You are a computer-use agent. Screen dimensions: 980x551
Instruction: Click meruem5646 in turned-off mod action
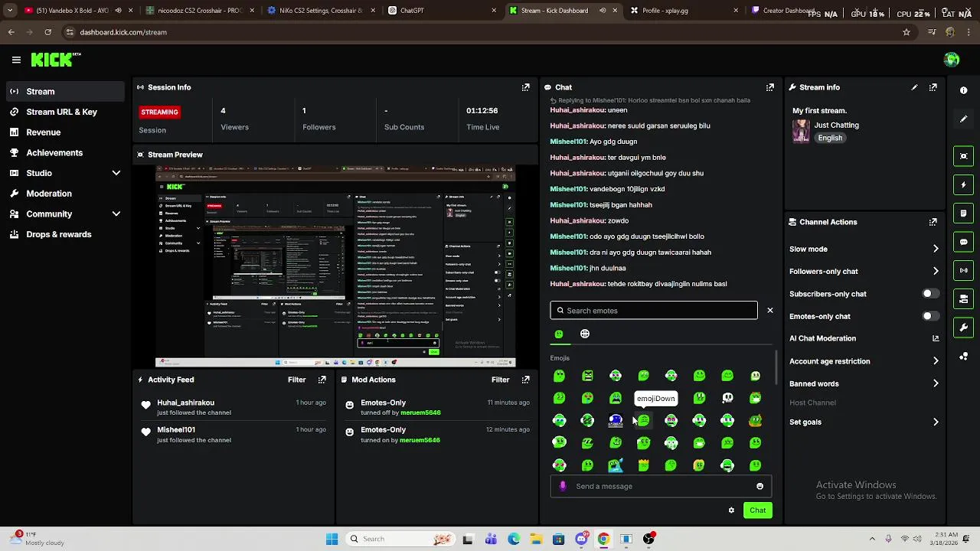pyautogui.click(x=420, y=412)
